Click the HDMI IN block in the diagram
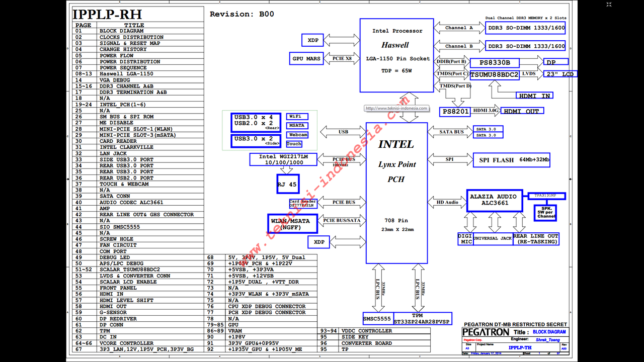644x362 pixels. [x=534, y=96]
